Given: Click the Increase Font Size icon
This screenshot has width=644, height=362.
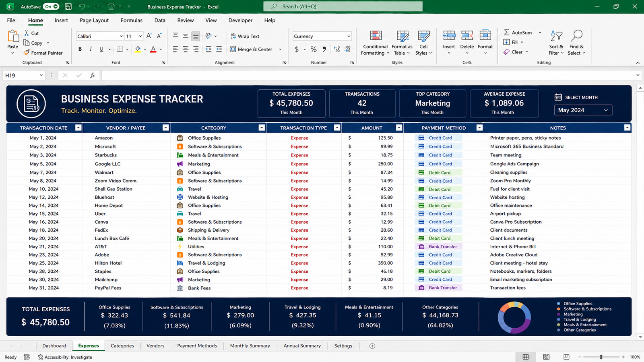Looking at the screenshot, I should pos(149,36).
